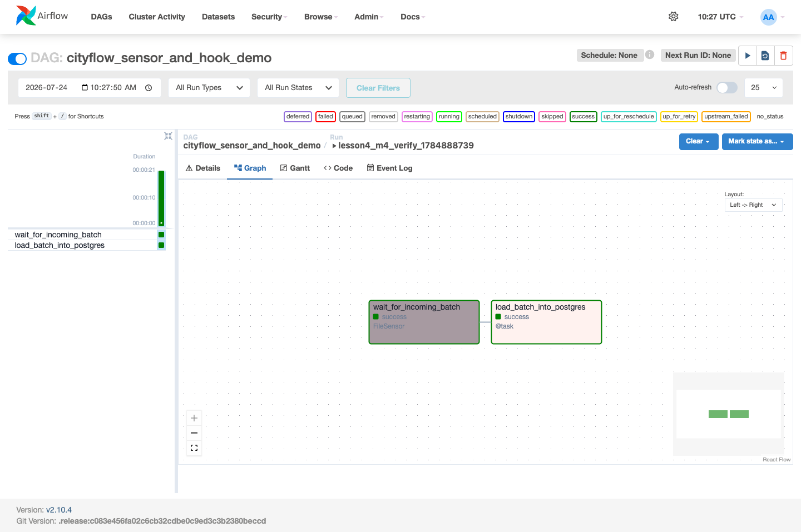Delete the DAG with trash icon
Screen dimensions: 801x532
(x=783, y=56)
